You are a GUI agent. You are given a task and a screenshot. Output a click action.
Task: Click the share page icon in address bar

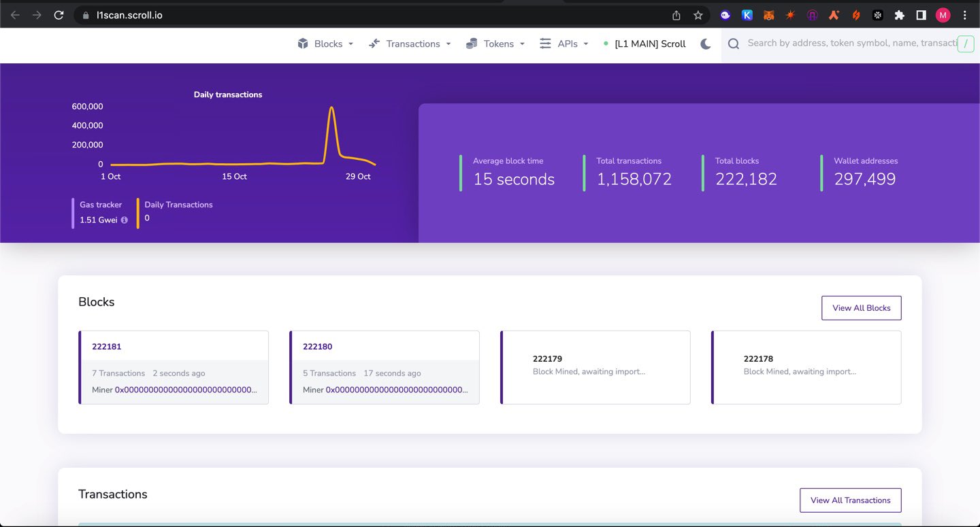pyautogui.click(x=676, y=15)
